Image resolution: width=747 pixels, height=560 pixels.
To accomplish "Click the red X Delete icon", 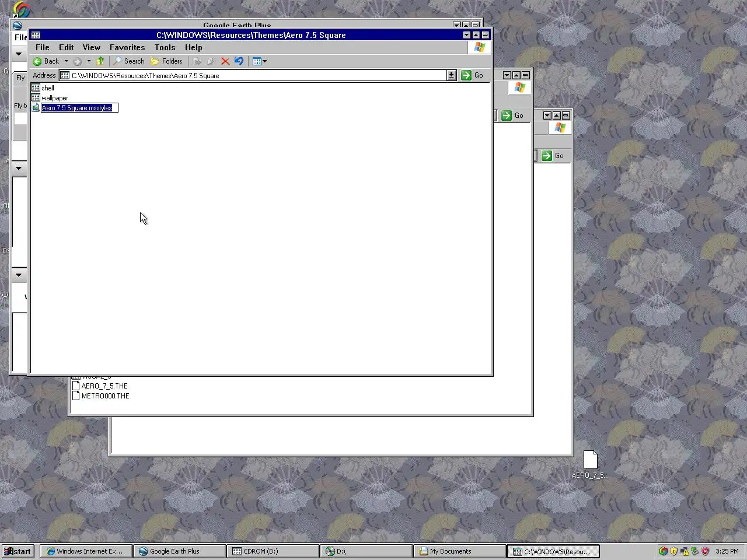I will [x=225, y=61].
